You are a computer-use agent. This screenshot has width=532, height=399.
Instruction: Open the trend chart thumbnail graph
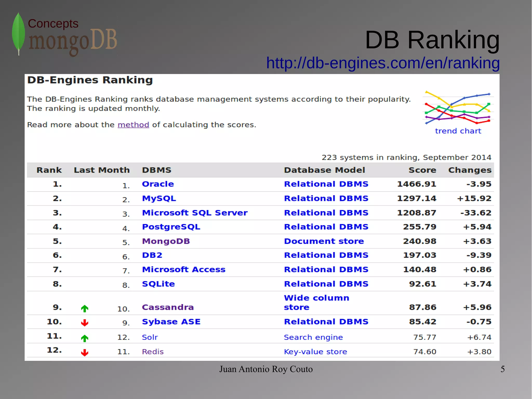click(x=458, y=108)
